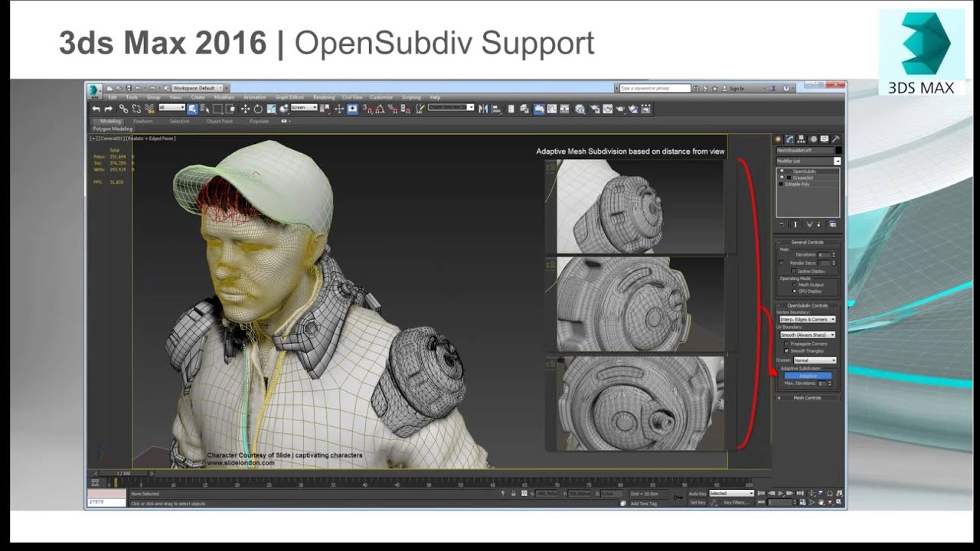Switch to the Freeform ribbon tab

click(143, 121)
